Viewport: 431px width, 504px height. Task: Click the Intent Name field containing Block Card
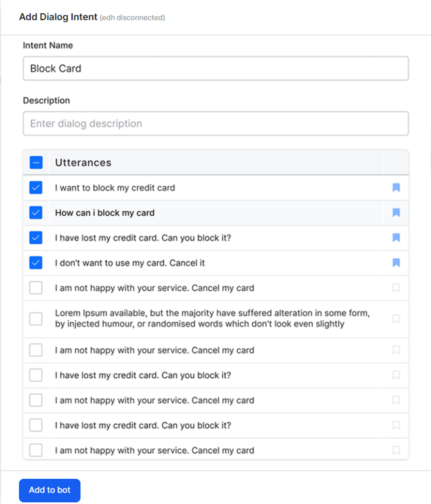coord(216,68)
